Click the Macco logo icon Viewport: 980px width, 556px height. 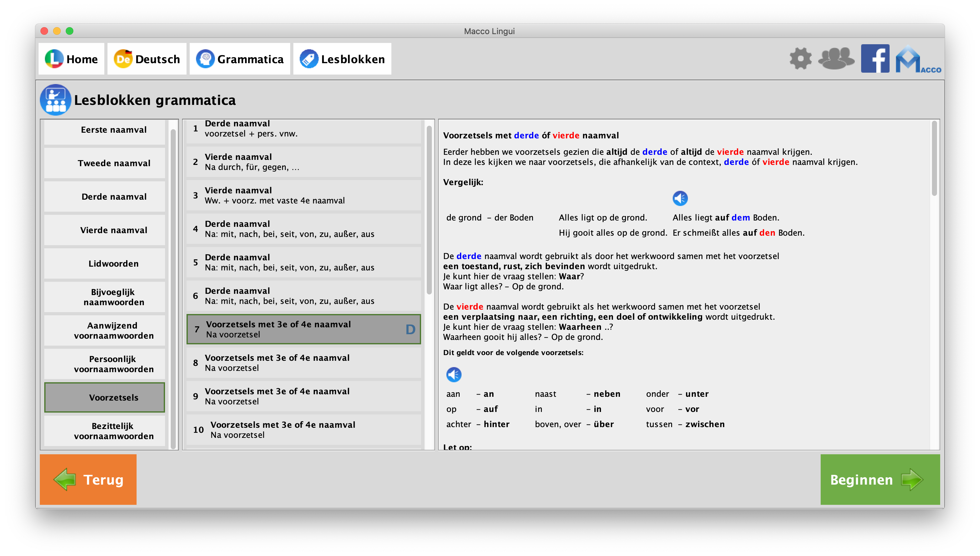[917, 60]
